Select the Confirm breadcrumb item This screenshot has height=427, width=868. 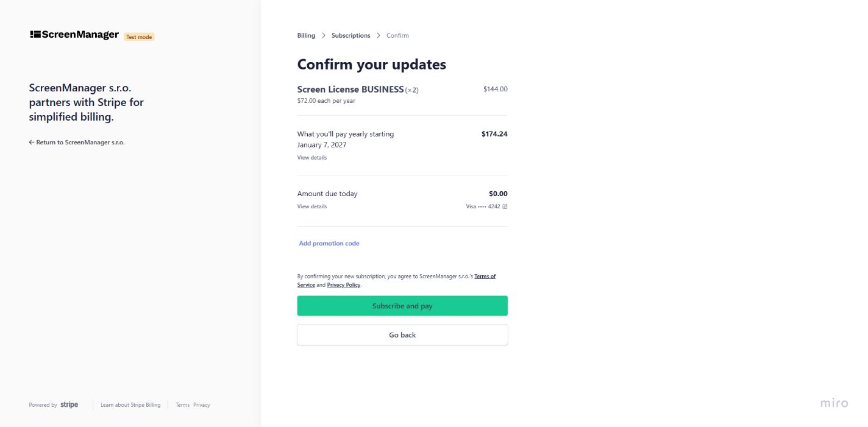397,35
